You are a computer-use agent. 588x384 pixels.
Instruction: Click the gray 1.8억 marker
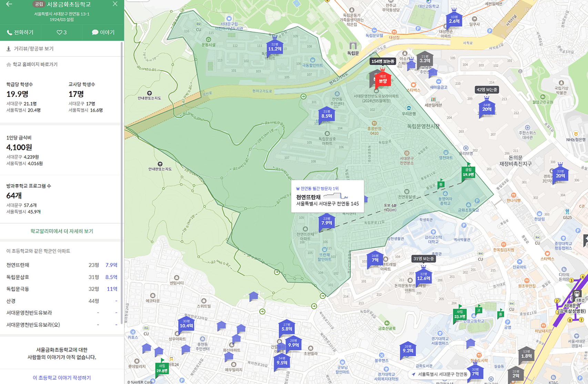[526, 355]
